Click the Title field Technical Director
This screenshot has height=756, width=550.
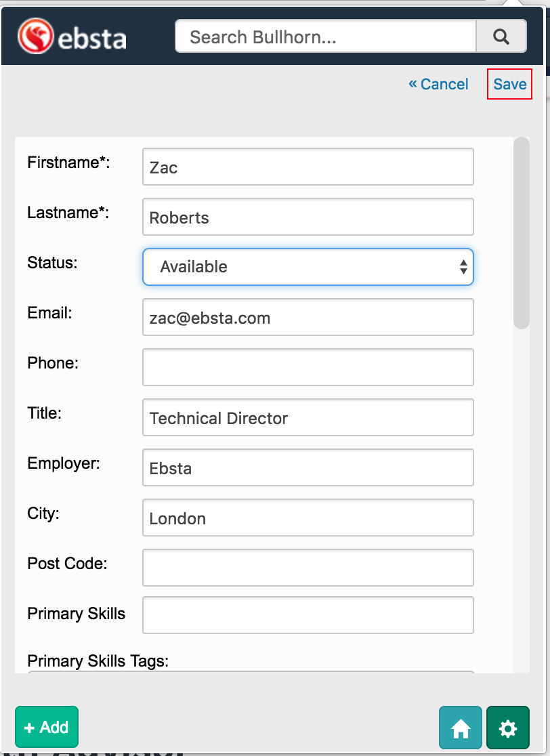308,418
